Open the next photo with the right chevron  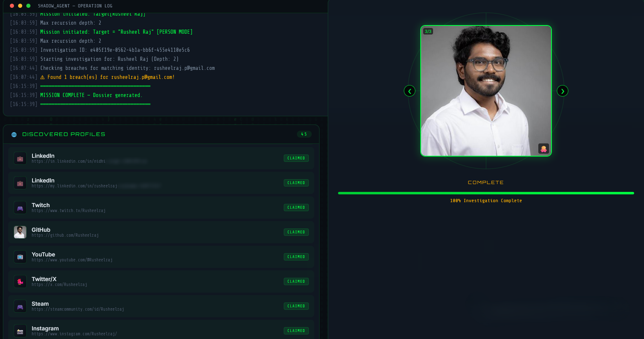tap(562, 91)
